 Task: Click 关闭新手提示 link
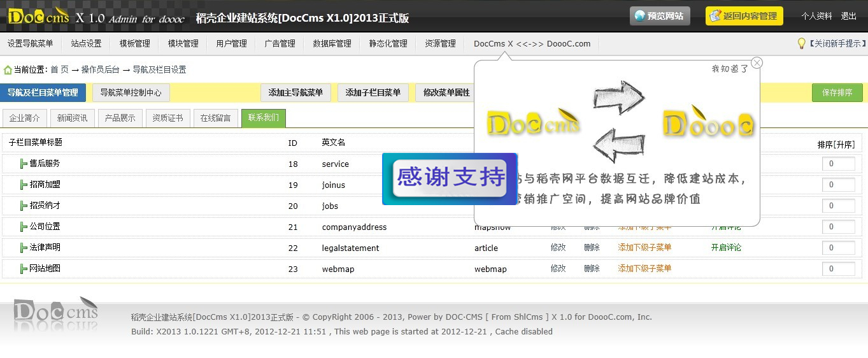coord(838,43)
